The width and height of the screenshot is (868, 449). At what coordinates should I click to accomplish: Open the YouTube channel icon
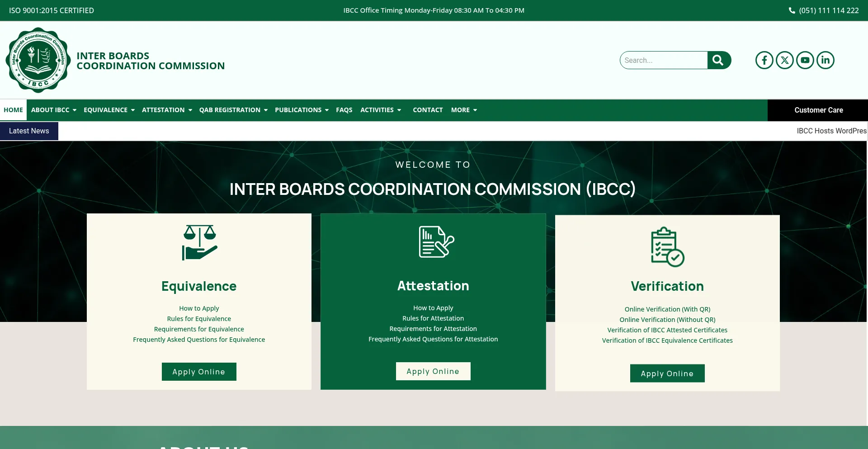click(x=805, y=60)
